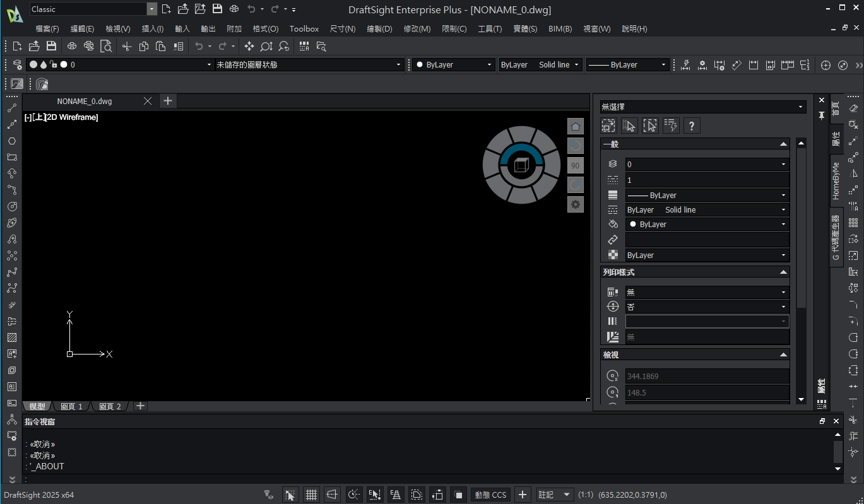
Task: Toggle Grid display in status bar
Action: point(311,495)
